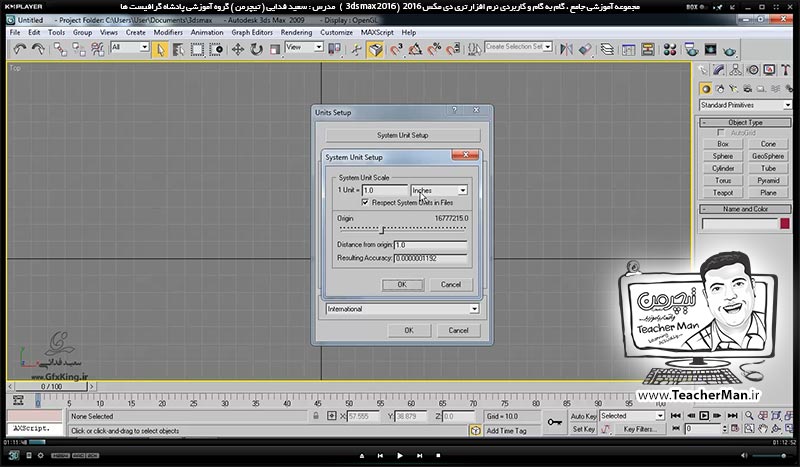The image size is (800, 467).
Task: Open the selection filter All dropdown
Action: pos(130,47)
